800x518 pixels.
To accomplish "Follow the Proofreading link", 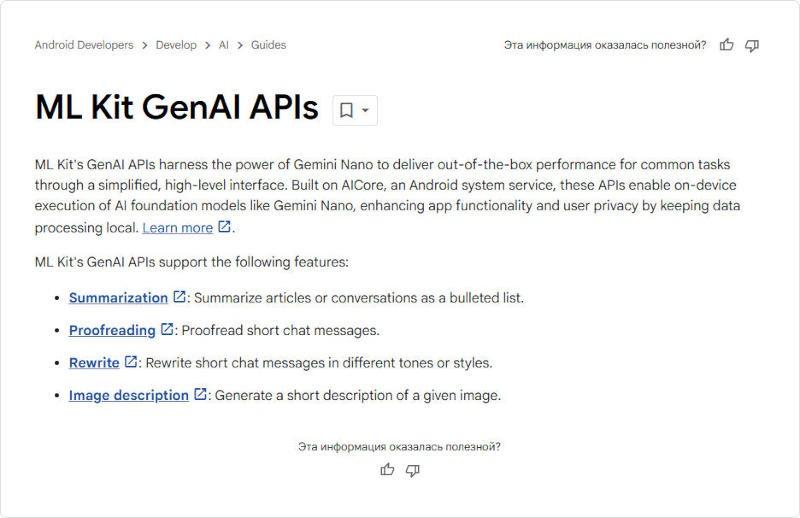I will tap(112, 330).
